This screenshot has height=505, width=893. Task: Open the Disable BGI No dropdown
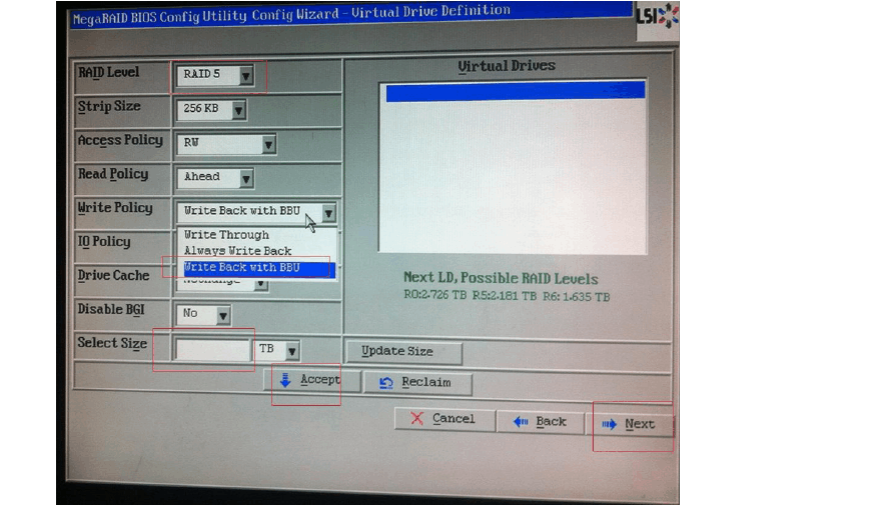click(204, 314)
